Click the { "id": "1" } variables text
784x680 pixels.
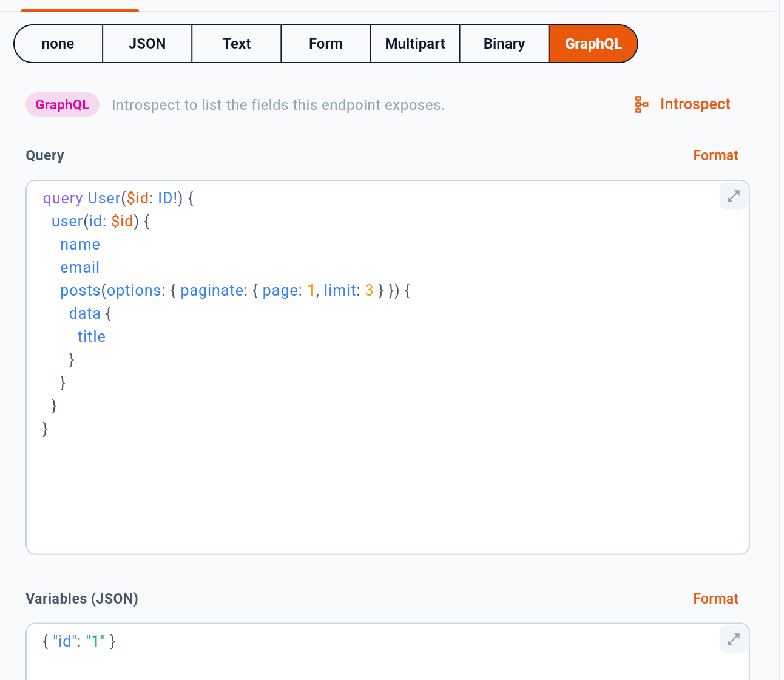click(79, 641)
